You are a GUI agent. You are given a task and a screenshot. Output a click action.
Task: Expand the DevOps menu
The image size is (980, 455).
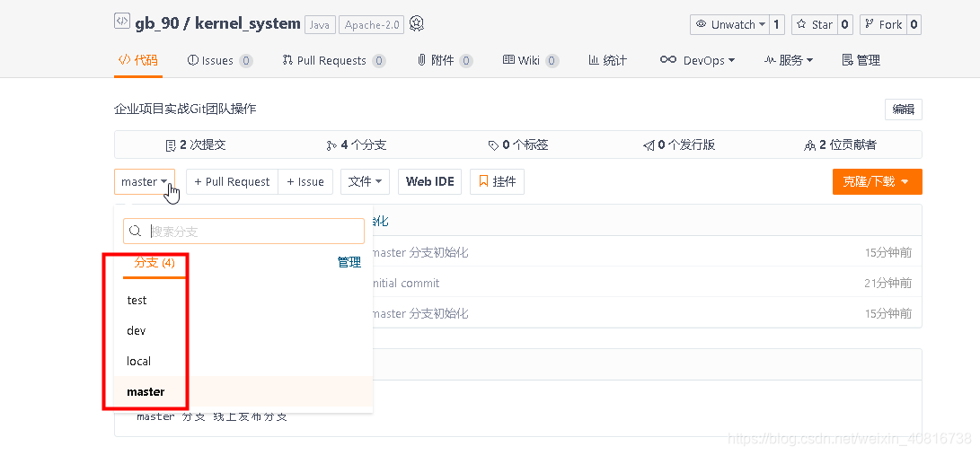click(x=698, y=60)
